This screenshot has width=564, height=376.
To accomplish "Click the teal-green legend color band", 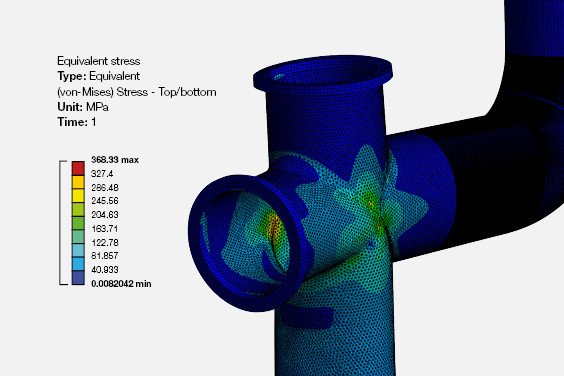I will pos(78,237).
